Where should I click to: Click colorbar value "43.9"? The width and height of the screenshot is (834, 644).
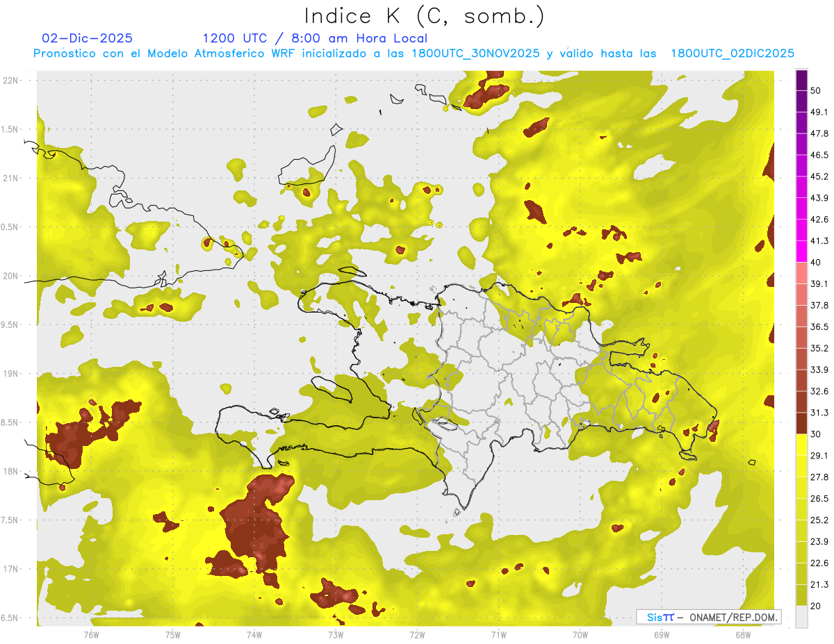click(x=819, y=198)
